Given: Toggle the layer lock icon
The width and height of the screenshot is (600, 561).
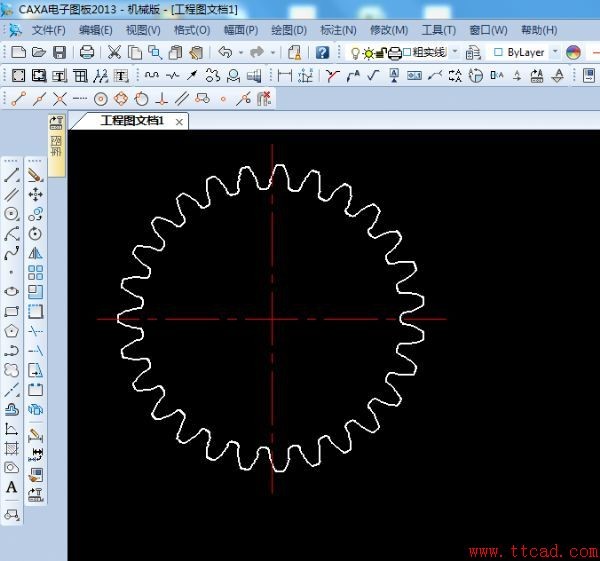Looking at the screenshot, I should pos(381,52).
